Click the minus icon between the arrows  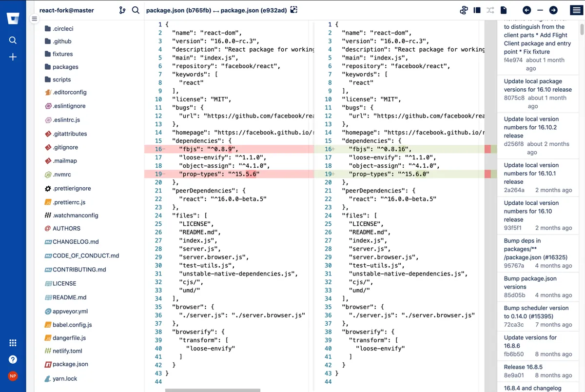click(x=540, y=10)
